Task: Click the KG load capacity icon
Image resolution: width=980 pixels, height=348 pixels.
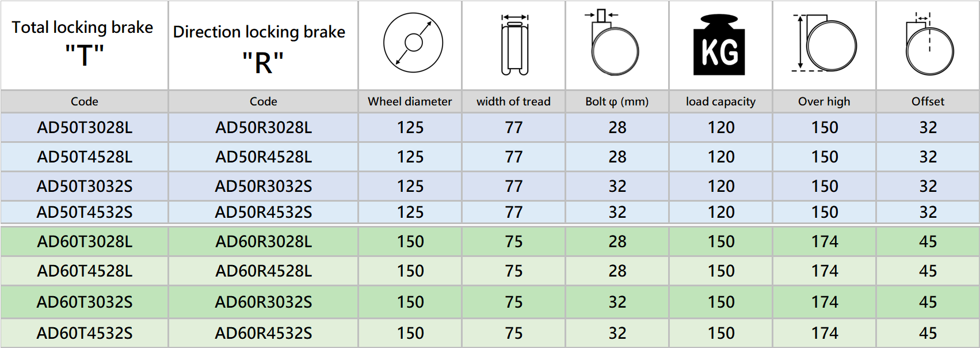Action: 719,46
